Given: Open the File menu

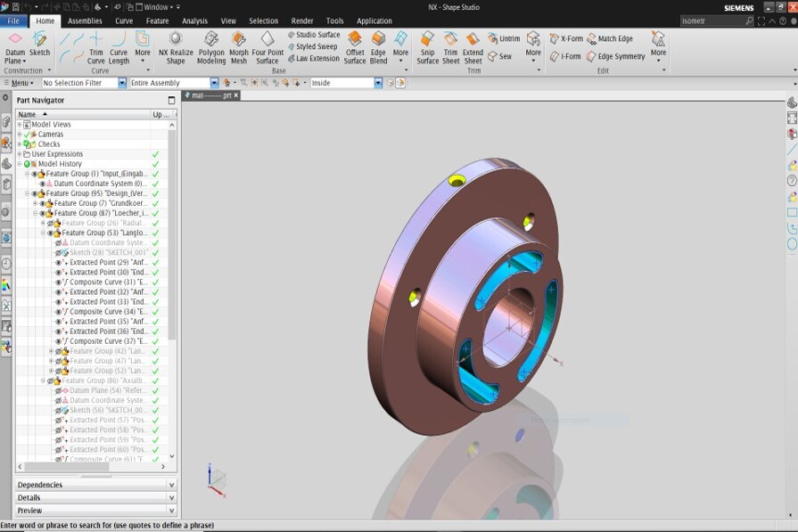Looking at the screenshot, I should click(13, 20).
